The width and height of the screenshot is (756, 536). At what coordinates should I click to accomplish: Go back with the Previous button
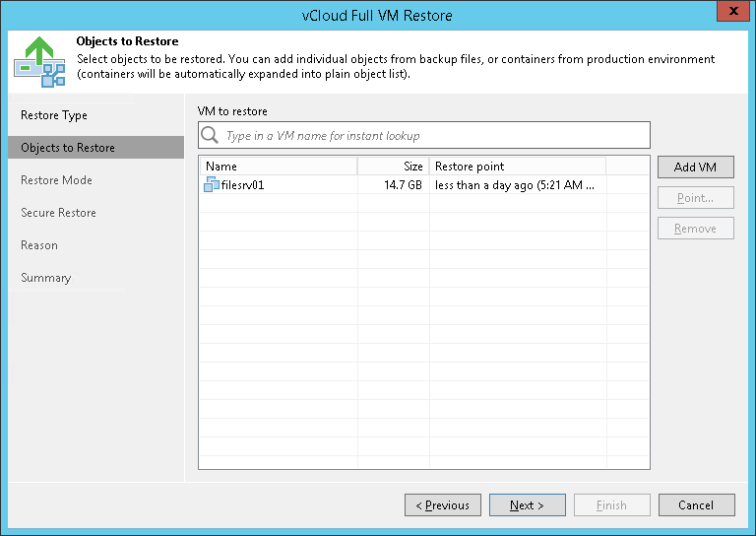[442, 505]
